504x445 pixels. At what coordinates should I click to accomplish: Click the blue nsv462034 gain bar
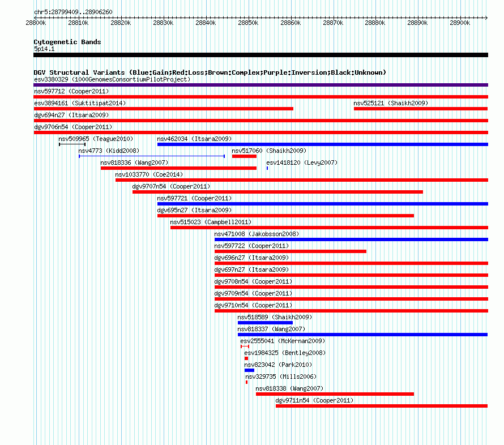(x=323, y=144)
